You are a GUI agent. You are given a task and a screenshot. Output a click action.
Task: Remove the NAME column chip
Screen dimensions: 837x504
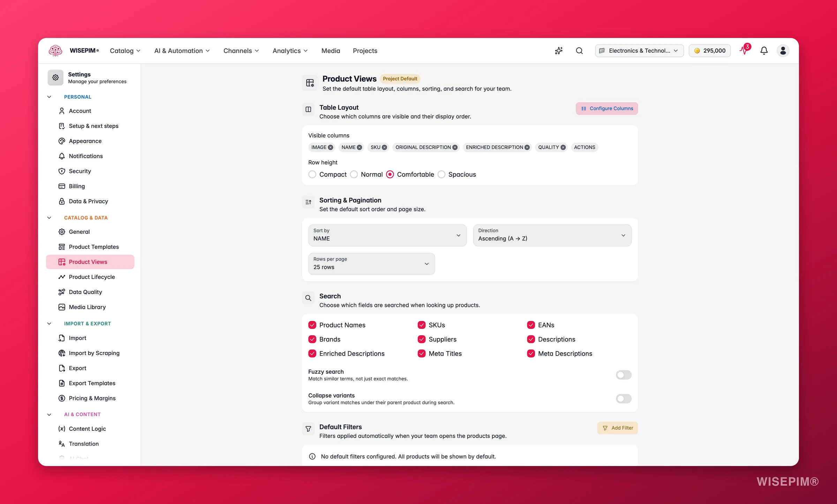coord(359,147)
